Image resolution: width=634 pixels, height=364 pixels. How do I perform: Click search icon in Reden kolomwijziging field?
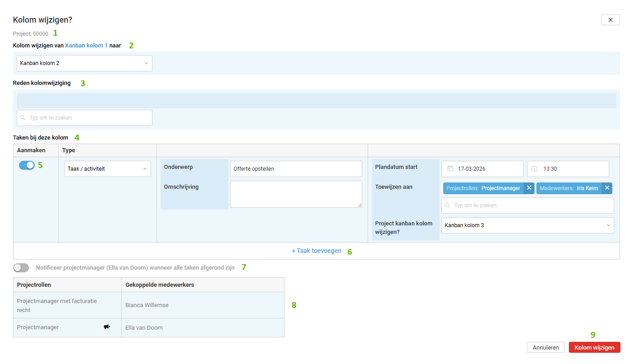pyautogui.click(x=23, y=118)
